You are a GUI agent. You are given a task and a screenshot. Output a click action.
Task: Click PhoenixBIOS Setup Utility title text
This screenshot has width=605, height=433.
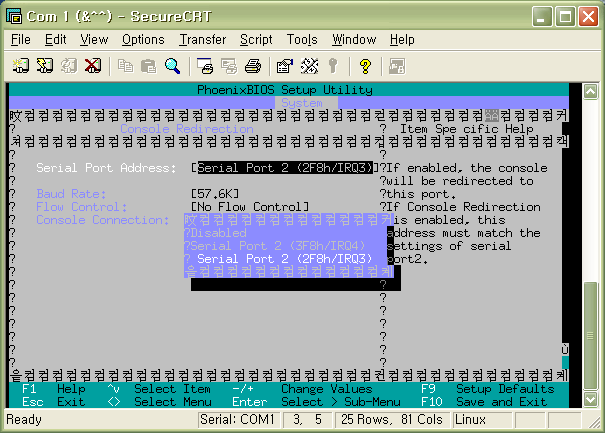pos(285,90)
